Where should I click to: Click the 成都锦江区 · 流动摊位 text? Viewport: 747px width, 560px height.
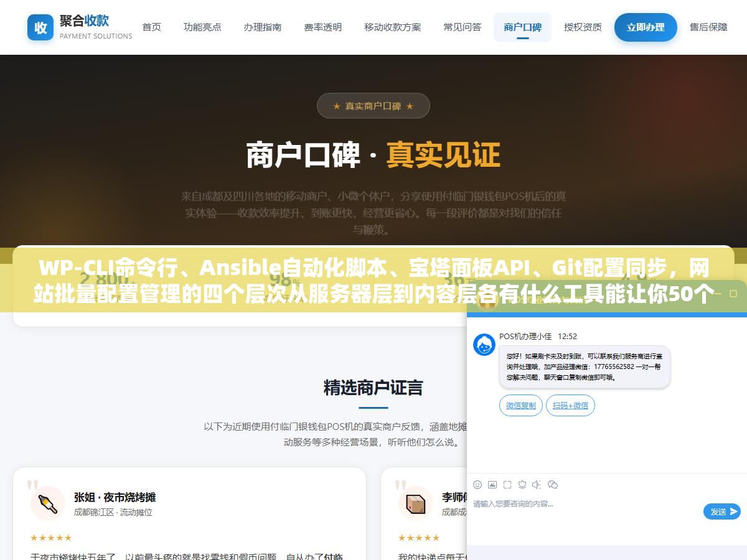[113, 513]
